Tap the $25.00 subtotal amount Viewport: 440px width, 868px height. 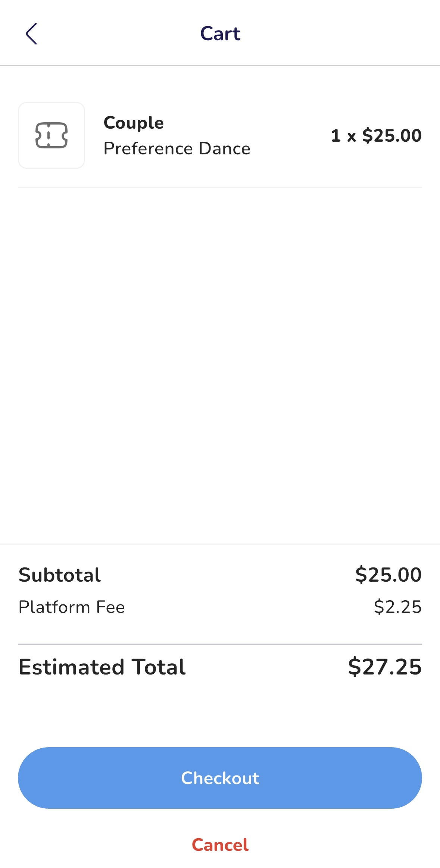click(388, 575)
